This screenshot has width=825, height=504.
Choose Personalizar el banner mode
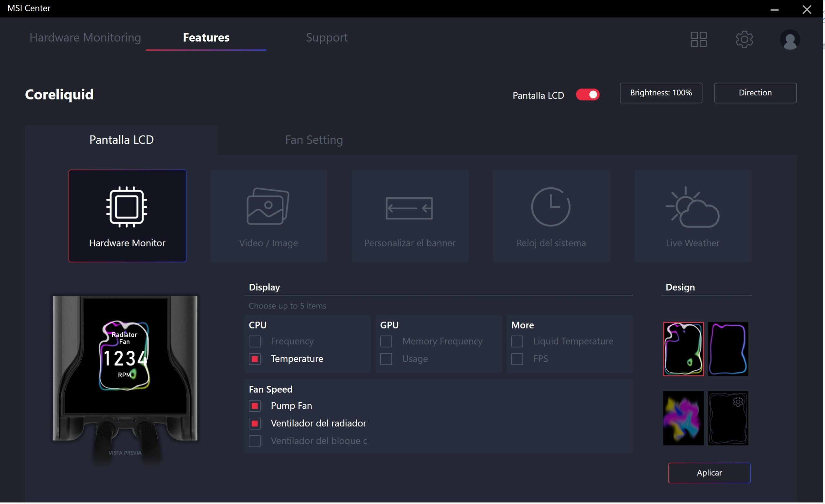(410, 216)
